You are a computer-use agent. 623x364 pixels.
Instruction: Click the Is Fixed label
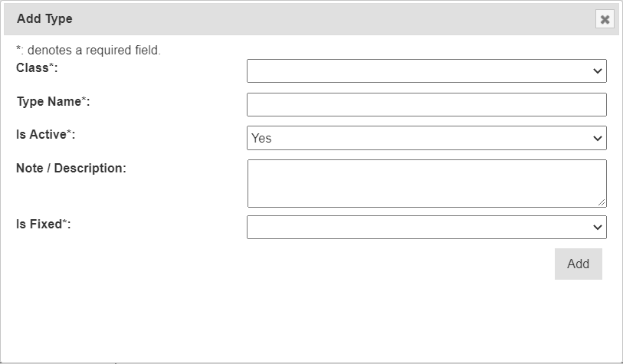click(x=43, y=225)
